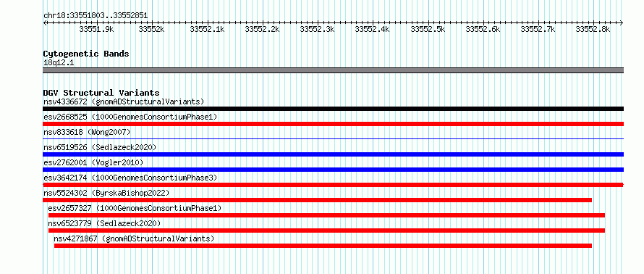
Task: Click the 33552.2k ruler position
Action: click(262, 29)
